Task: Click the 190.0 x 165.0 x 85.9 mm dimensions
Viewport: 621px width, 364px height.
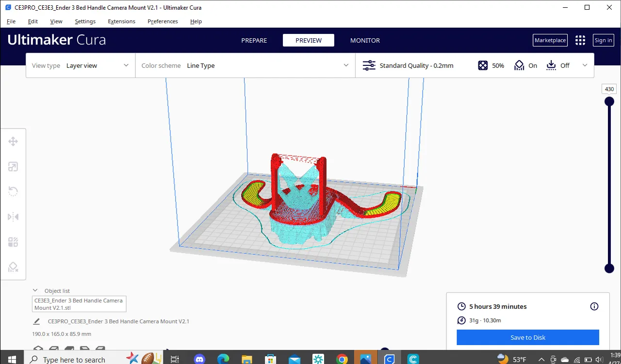Action: coord(62,334)
